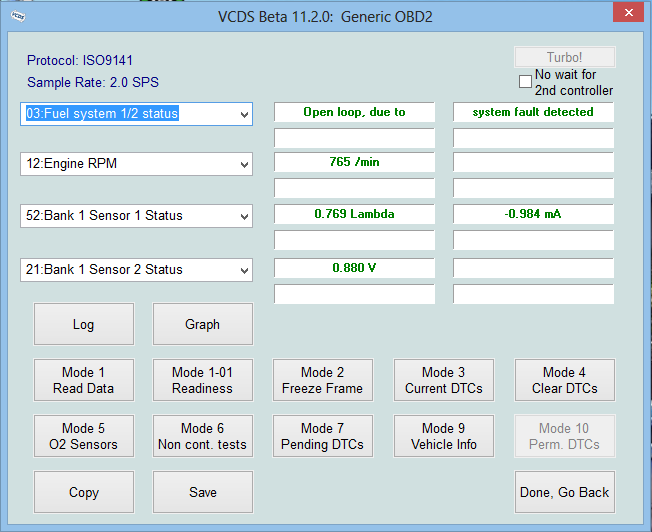The width and height of the screenshot is (652, 532).
Task: Open the Graph view
Action: pos(203,324)
